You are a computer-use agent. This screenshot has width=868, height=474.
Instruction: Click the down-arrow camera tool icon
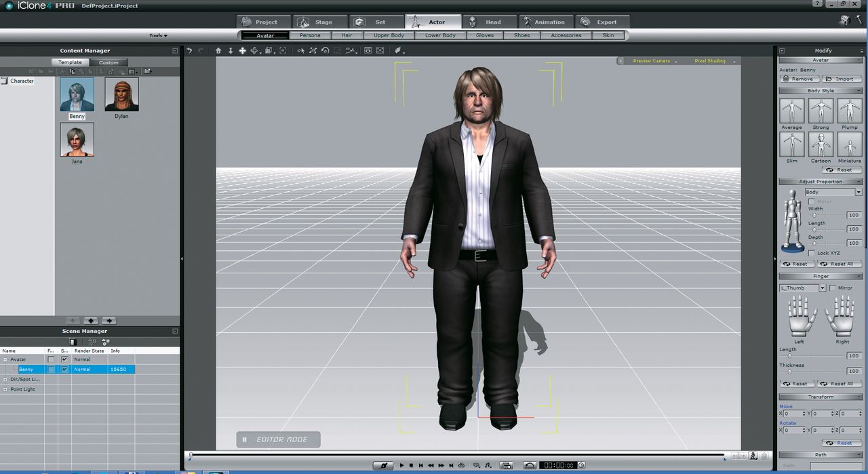(x=231, y=51)
